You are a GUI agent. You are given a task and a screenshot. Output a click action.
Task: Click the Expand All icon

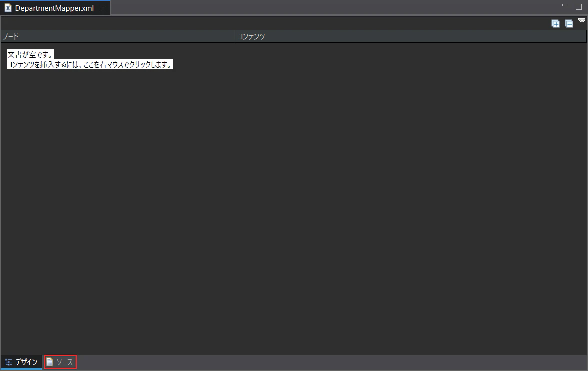pyautogui.click(x=556, y=24)
